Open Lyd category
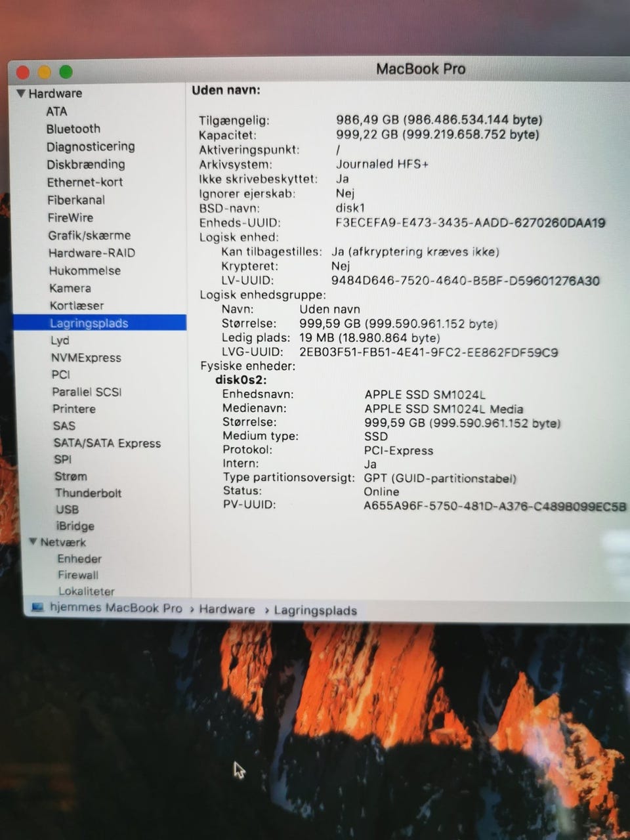 [60, 341]
